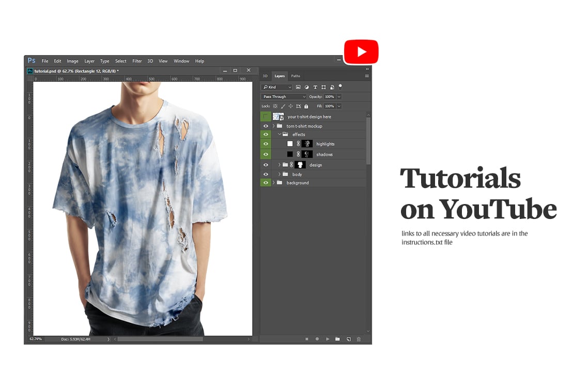Image resolution: width=588 pixels, height=392 pixels.
Task: Switch to the Paths tab
Action: click(295, 76)
